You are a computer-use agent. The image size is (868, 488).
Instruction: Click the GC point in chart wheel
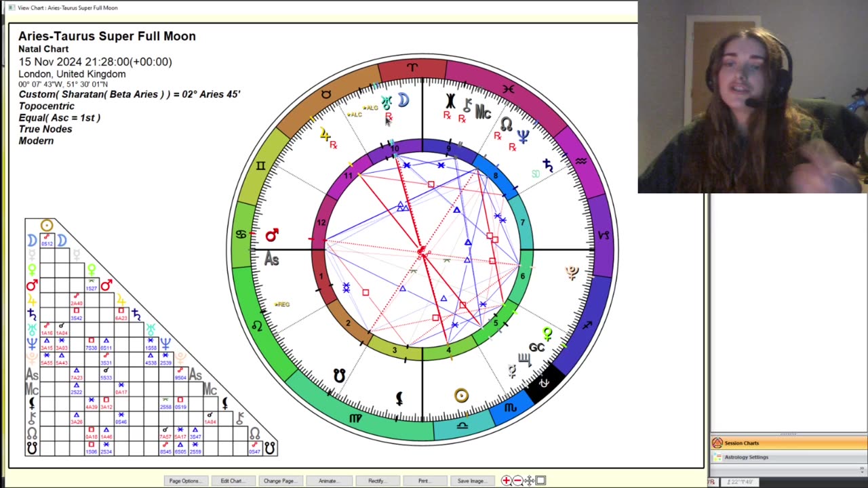click(x=537, y=348)
